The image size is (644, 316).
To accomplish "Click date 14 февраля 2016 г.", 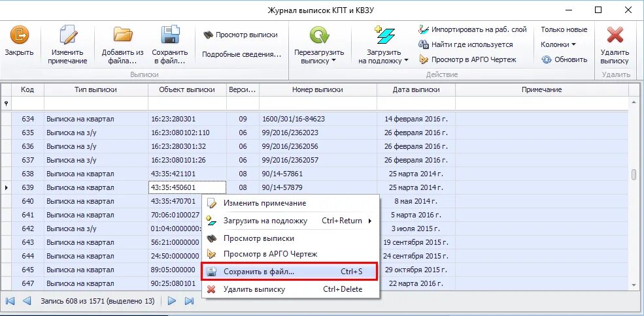I will pos(416,119).
